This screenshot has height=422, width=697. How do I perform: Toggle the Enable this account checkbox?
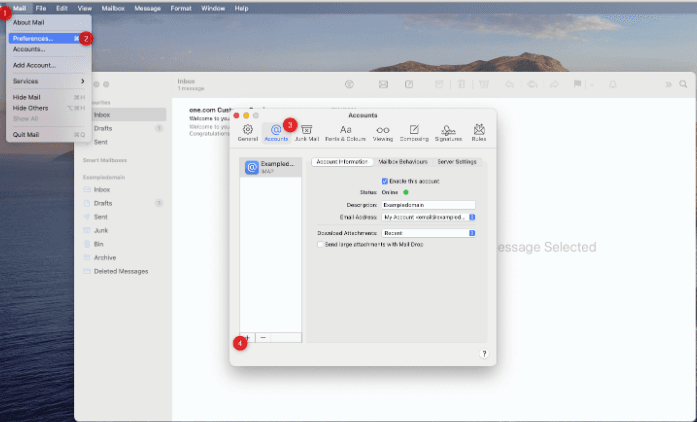click(385, 180)
